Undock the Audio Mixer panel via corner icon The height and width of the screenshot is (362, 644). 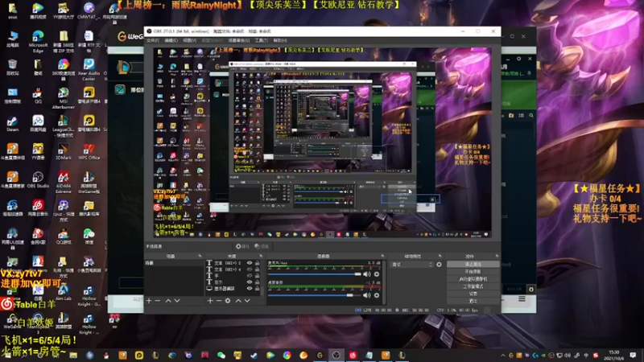(x=382, y=256)
